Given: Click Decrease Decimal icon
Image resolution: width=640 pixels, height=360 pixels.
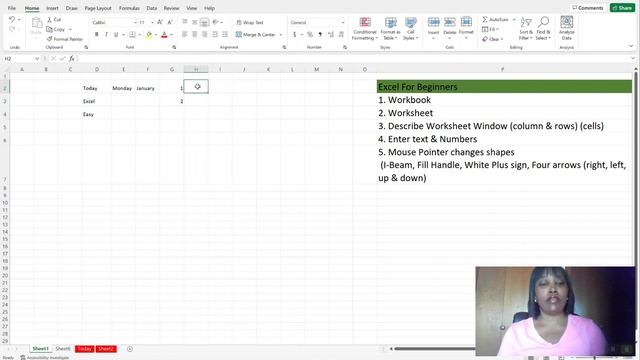Looking at the screenshot, I should click(x=341, y=35).
